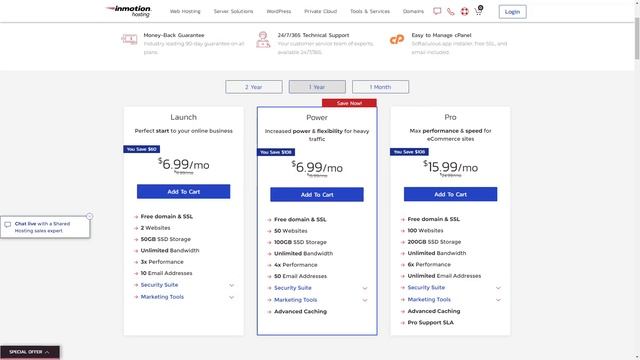Close the live chat popup
The width and height of the screenshot is (640, 360).
[89, 216]
